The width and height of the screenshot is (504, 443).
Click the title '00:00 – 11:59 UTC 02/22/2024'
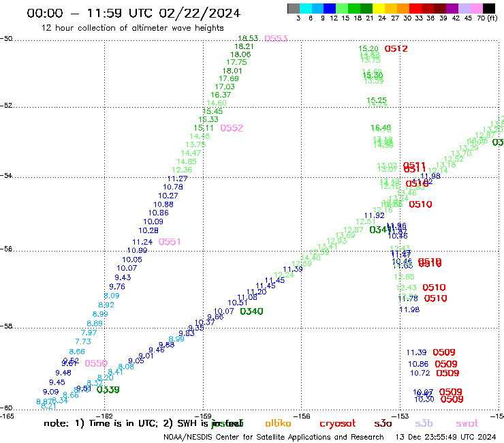click(x=133, y=13)
